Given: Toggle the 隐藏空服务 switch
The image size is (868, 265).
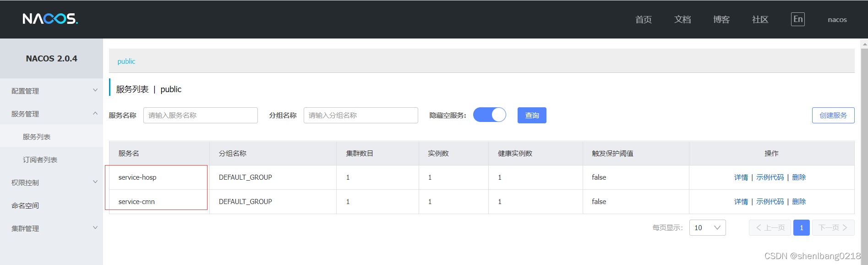Looking at the screenshot, I should (x=489, y=115).
